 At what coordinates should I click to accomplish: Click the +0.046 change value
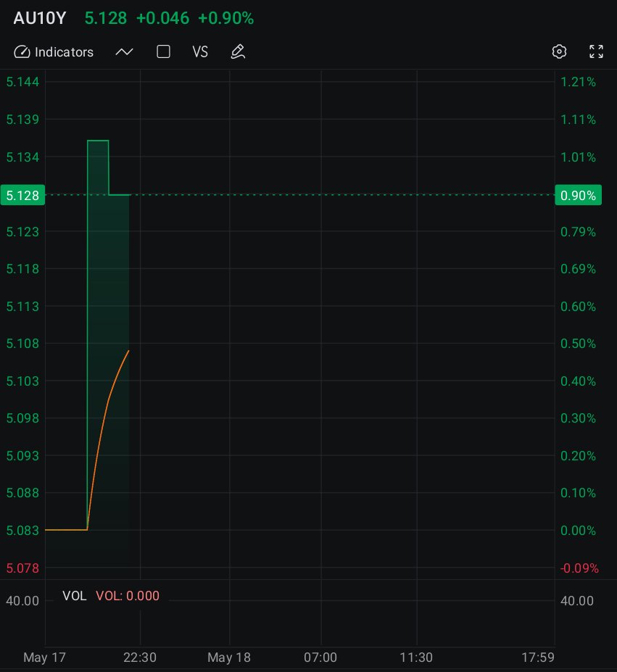pyautogui.click(x=162, y=18)
